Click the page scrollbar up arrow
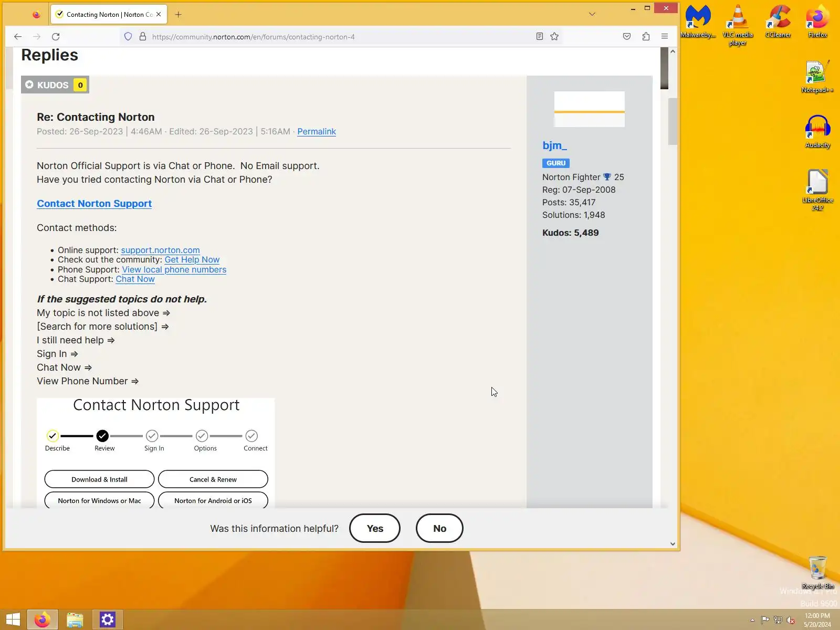This screenshot has height=630, width=840. pyautogui.click(x=673, y=51)
